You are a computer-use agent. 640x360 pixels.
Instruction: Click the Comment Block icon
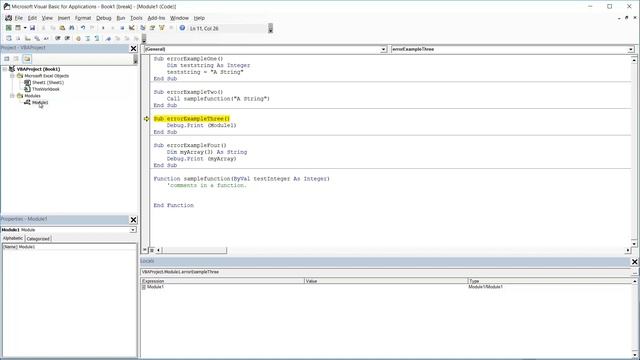[87, 38]
